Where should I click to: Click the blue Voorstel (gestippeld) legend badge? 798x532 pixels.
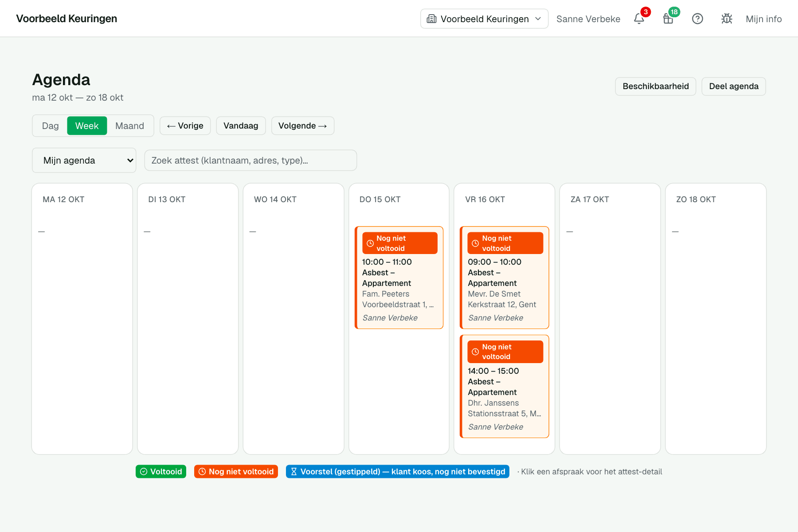point(398,471)
